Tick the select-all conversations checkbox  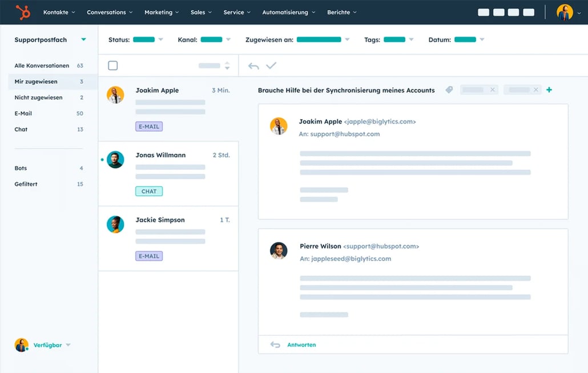click(x=113, y=66)
